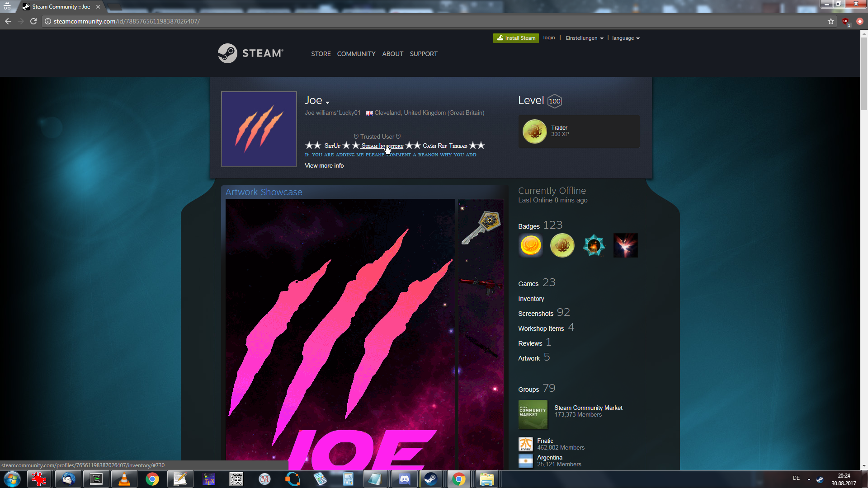The image size is (868, 488).
Task: Click View more info link
Action: (x=324, y=166)
